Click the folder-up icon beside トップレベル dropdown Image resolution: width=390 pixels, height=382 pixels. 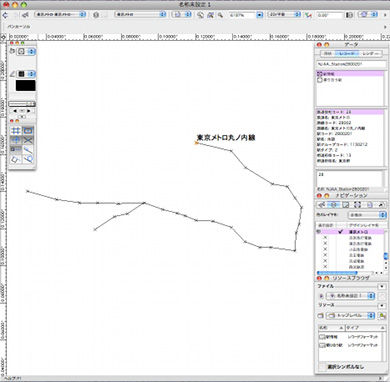(x=320, y=315)
